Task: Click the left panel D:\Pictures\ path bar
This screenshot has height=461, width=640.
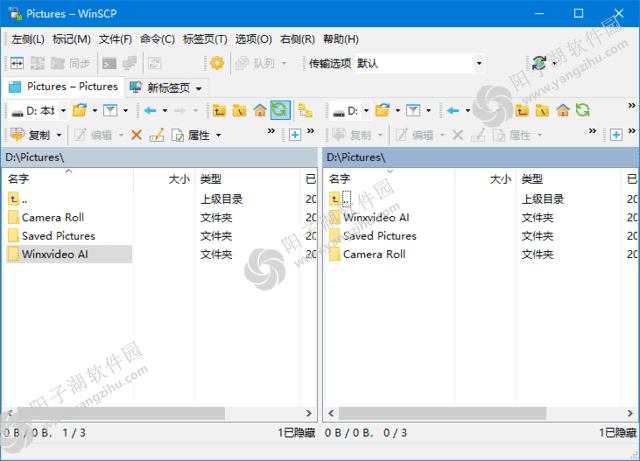Action: [160, 157]
